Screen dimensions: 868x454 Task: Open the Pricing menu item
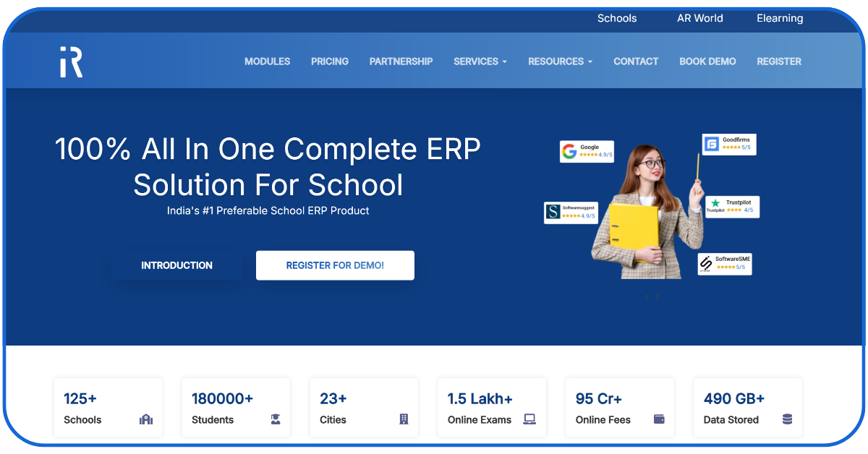(x=330, y=61)
